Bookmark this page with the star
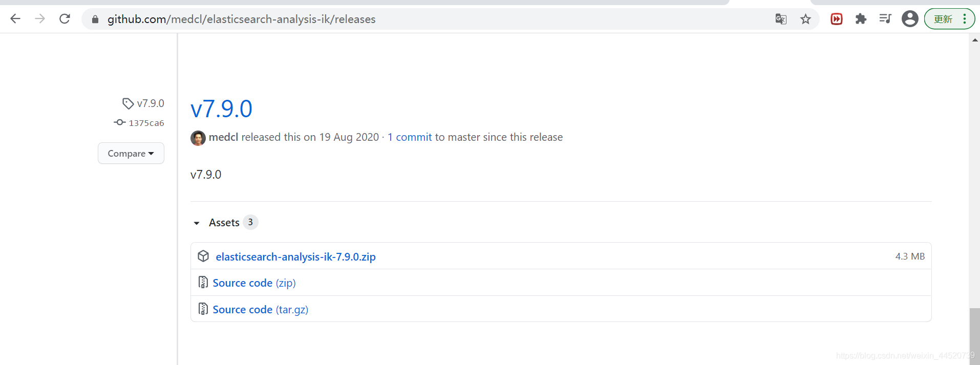Image resolution: width=980 pixels, height=365 pixels. (x=805, y=19)
